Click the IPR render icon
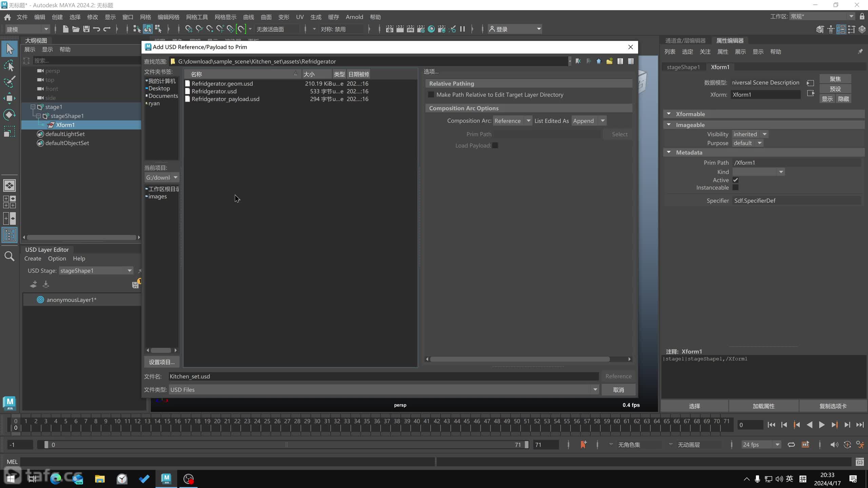The image size is (868, 488). (x=410, y=29)
